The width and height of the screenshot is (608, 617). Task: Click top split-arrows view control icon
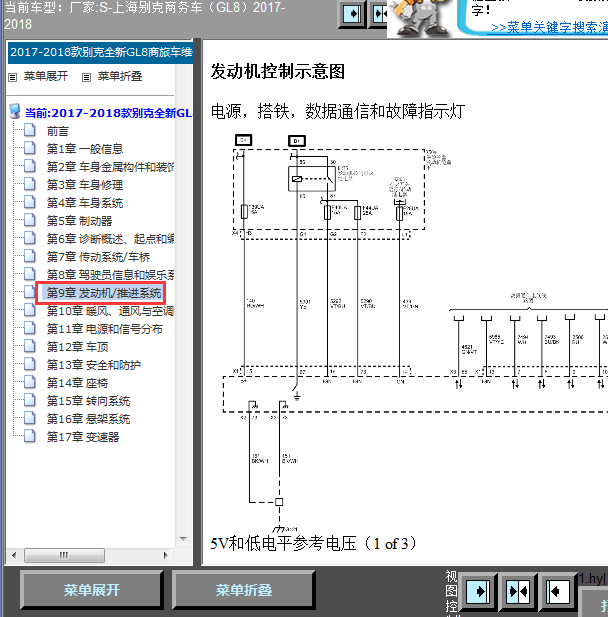coord(378,14)
